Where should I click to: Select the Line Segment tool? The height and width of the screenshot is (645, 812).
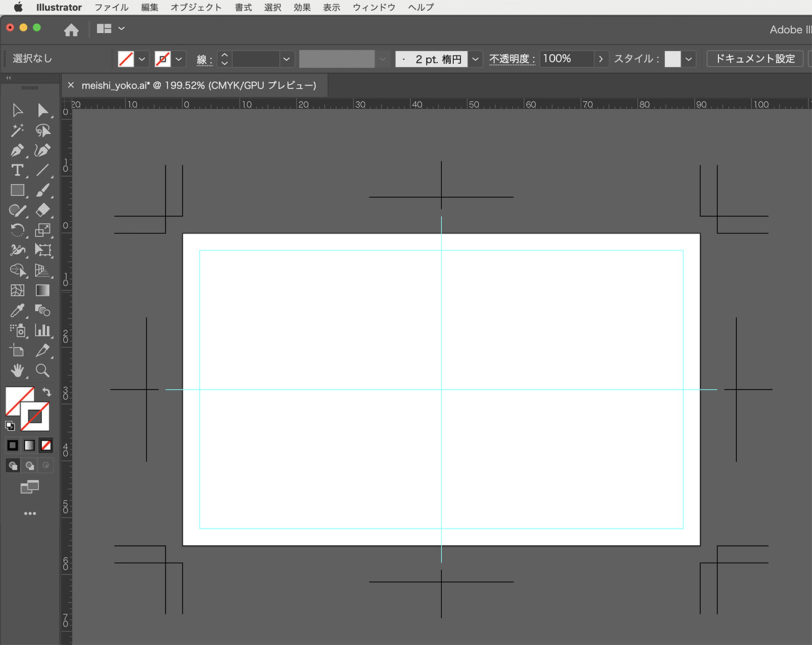pos(42,170)
